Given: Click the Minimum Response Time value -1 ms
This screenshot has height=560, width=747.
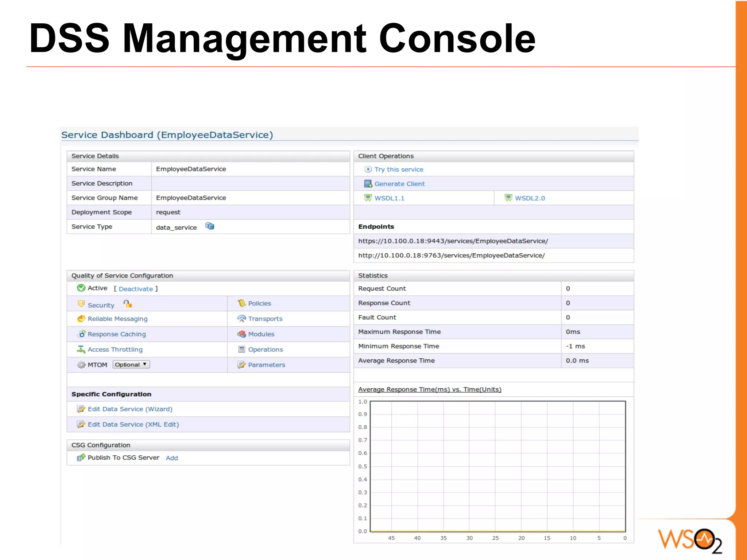Looking at the screenshot, I should pos(575,346).
